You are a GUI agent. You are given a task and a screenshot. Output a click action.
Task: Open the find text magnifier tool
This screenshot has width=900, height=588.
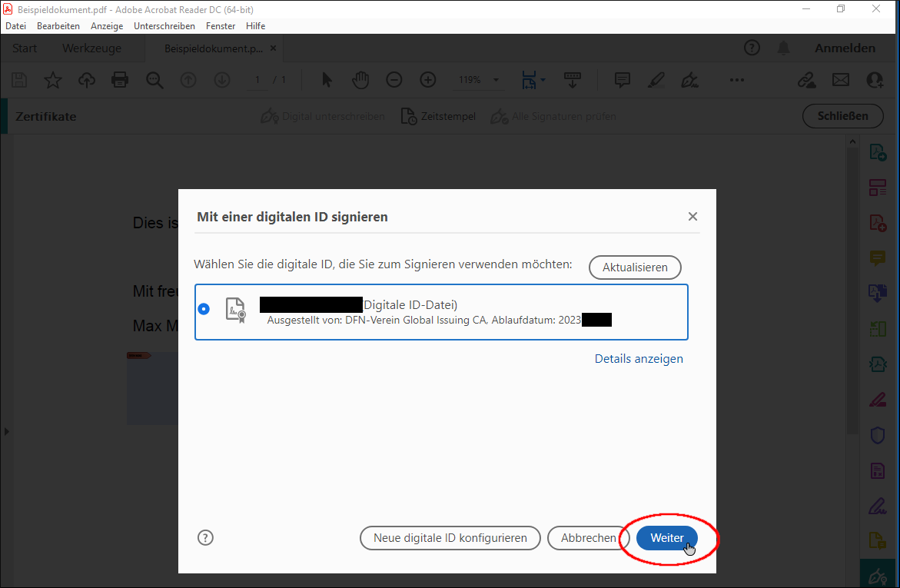pyautogui.click(x=154, y=80)
